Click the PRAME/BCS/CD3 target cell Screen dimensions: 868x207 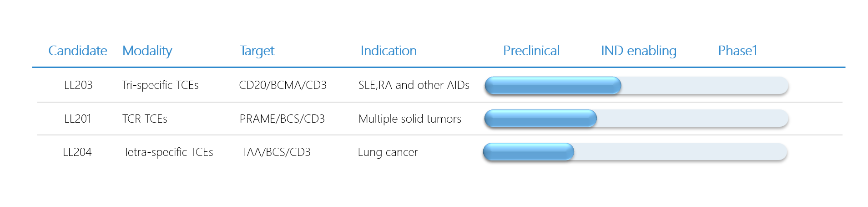click(282, 119)
